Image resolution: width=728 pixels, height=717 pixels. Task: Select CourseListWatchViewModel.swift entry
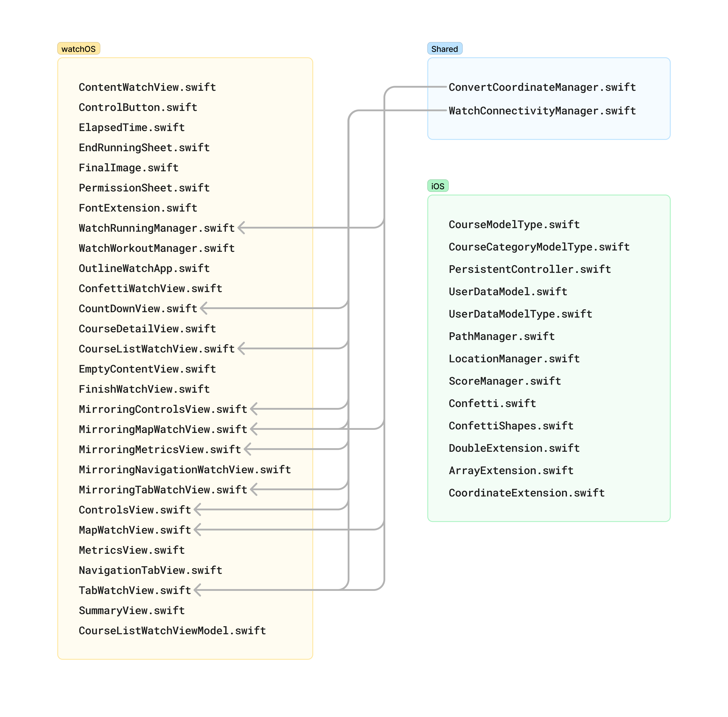pyautogui.click(x=172, y=630)
